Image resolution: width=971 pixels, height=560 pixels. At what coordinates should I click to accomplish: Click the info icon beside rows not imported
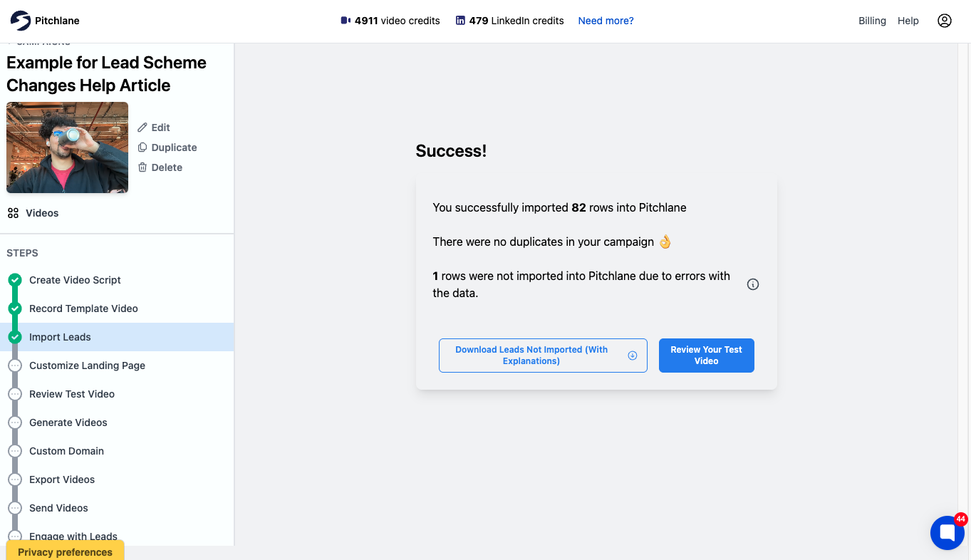point(753,284)
